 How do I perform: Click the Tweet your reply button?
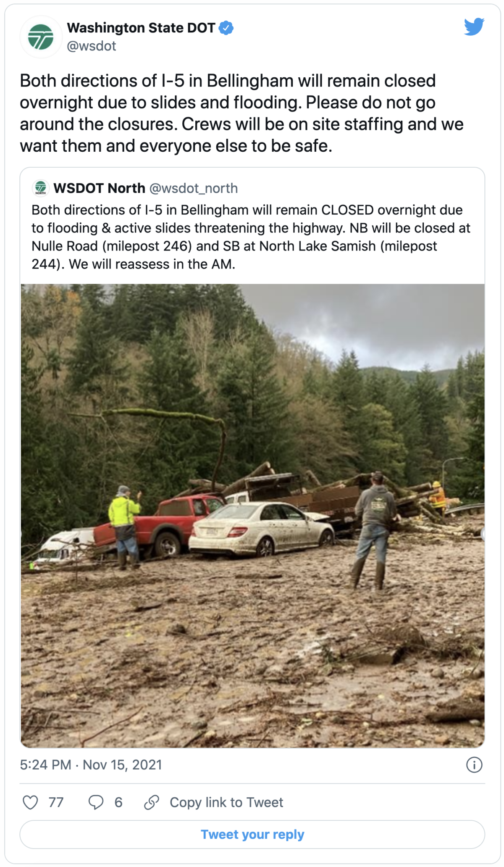coord(252,834)
